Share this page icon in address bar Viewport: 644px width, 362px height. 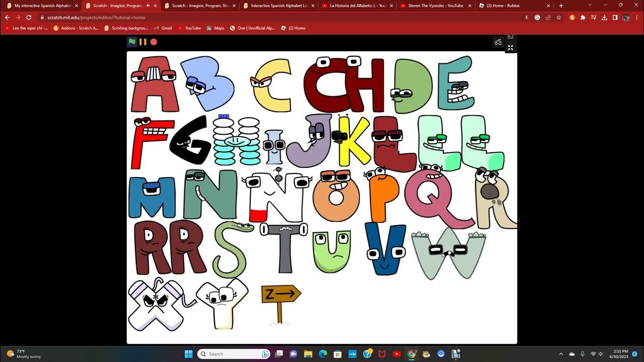point(548,17)
